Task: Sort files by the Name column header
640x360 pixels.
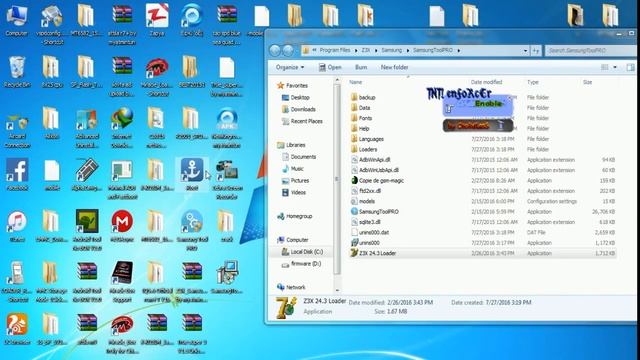Action: 356,82
